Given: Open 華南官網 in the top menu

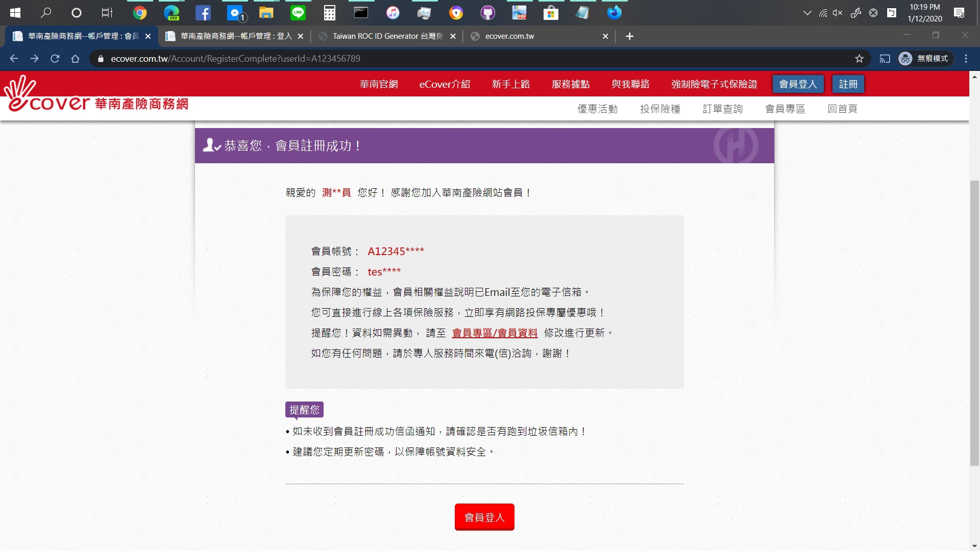Looking at the screenshot, I should [x=379, y=84].
